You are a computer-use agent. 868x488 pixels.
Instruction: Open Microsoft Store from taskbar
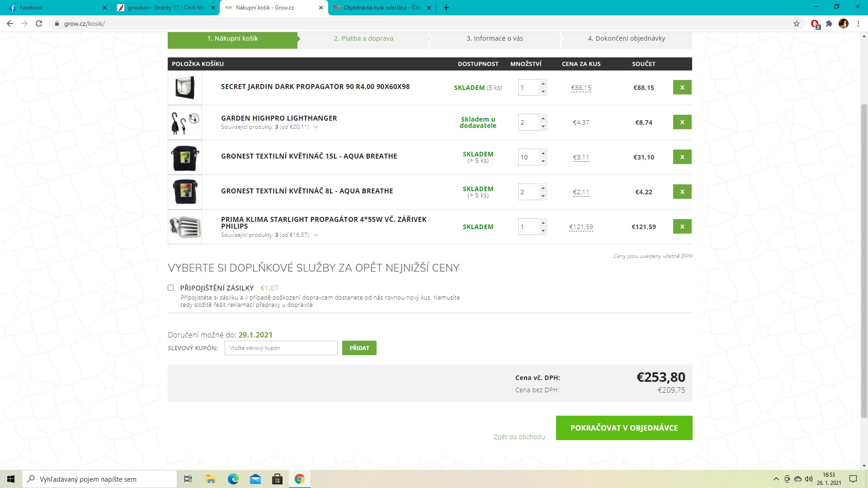pos(278,479)
